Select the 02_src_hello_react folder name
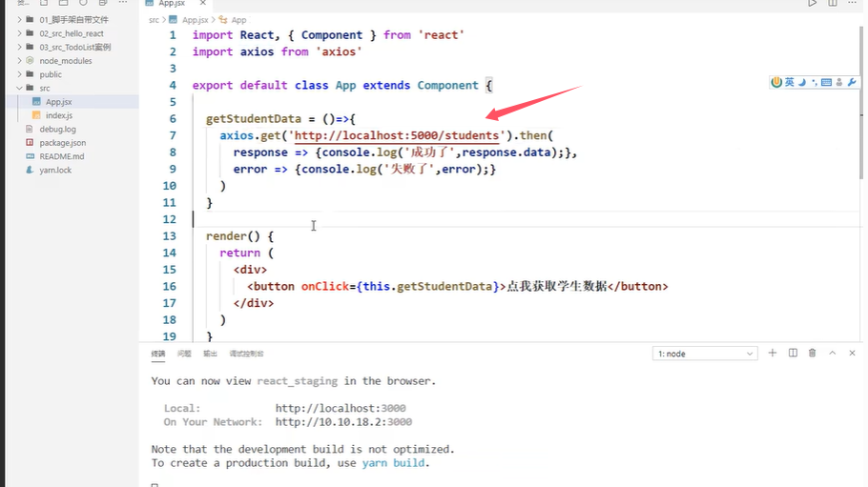The height and width of the screenshot is (487, 868). (x=72, y=33)
